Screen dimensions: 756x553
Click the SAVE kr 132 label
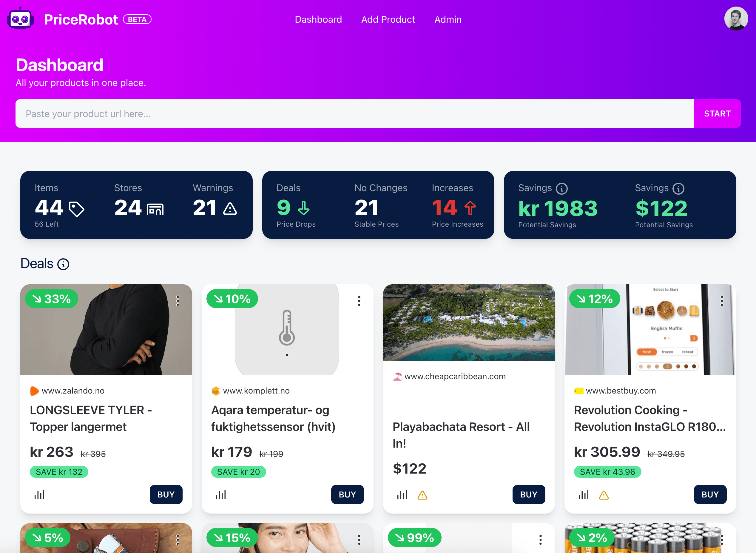pos(59,472)
